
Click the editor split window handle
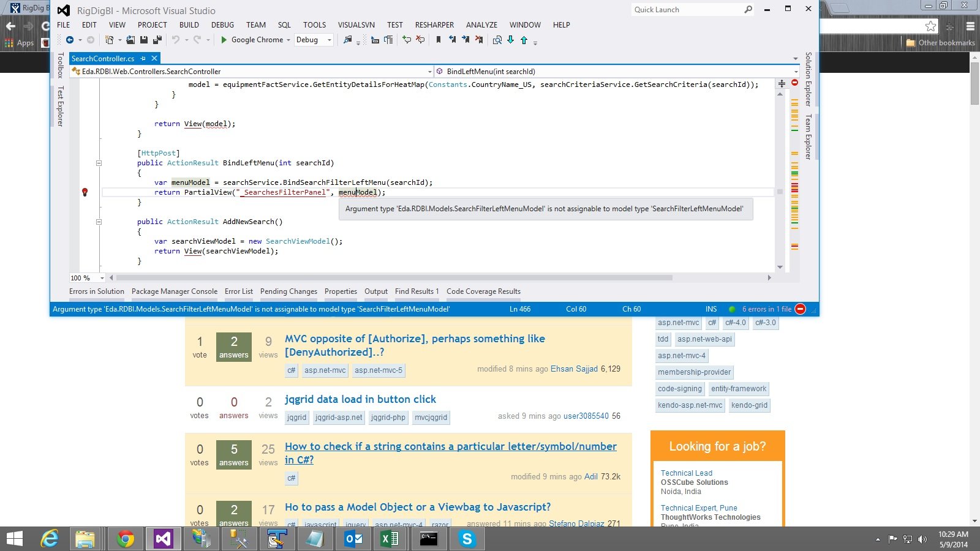pyautogui.click(x=781, y=83)
